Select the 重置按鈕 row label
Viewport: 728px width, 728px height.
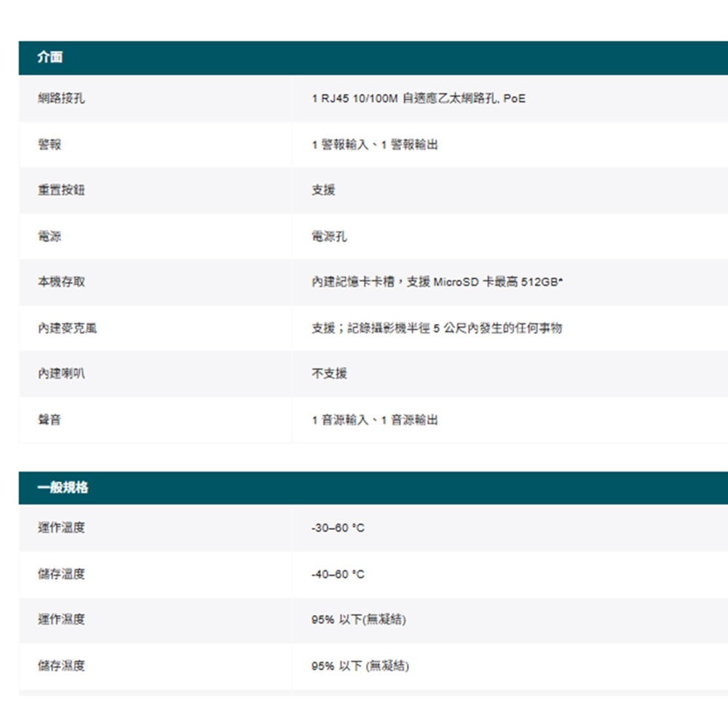coord(61,190)
